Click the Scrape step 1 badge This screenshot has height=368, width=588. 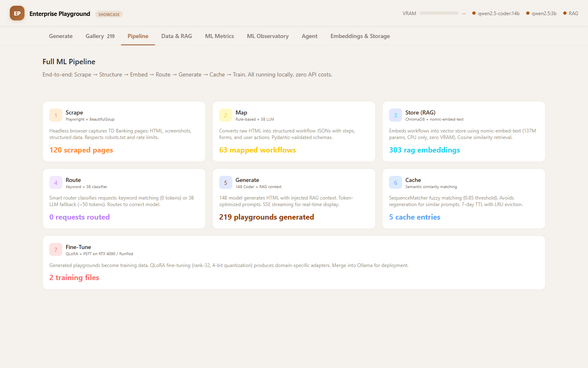[x=56, y=115]
